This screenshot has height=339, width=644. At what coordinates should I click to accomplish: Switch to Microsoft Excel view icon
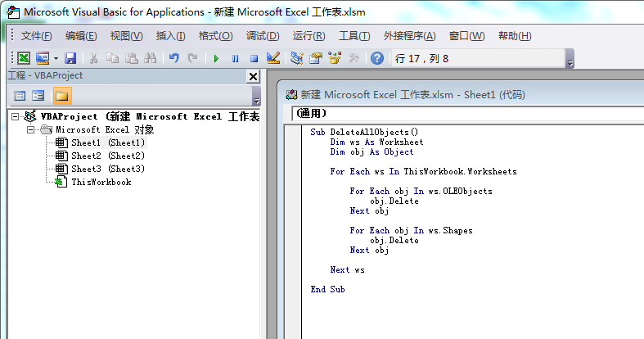(x=24, y=58)
